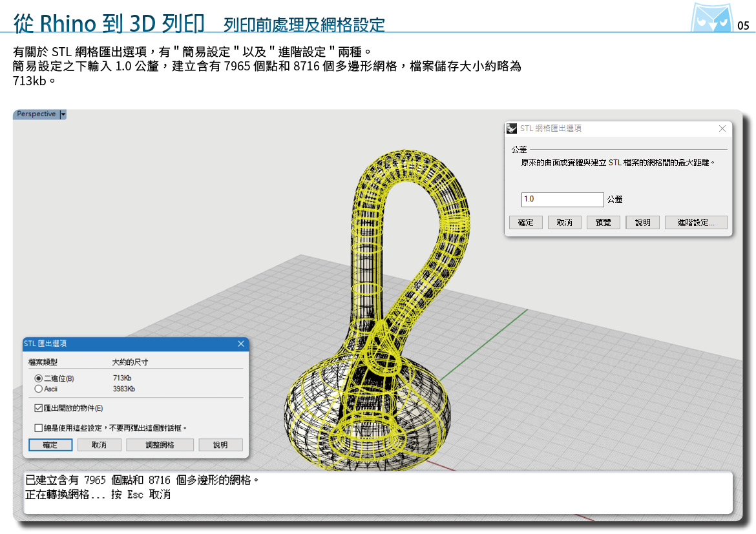Click the command line text 已建立含有 7965 個點
756x534 pixels.
[x=85, y=480]
